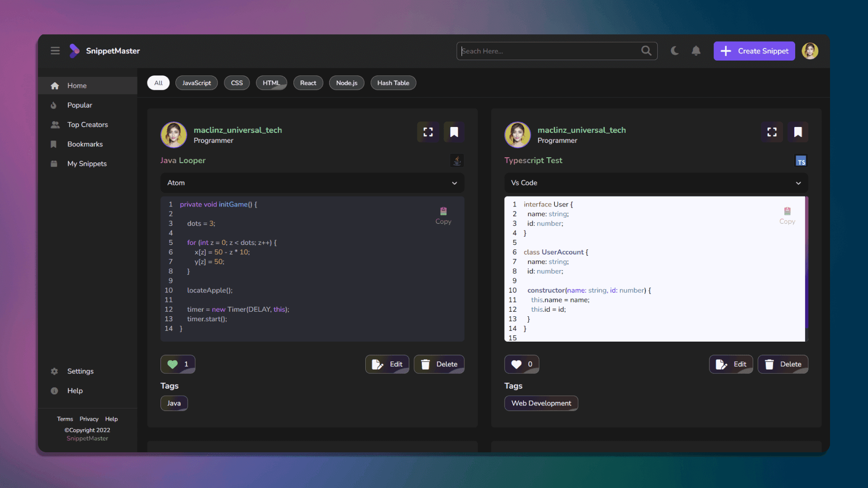Click the Copy icon in Java Looper code panel

click(443, 211)
